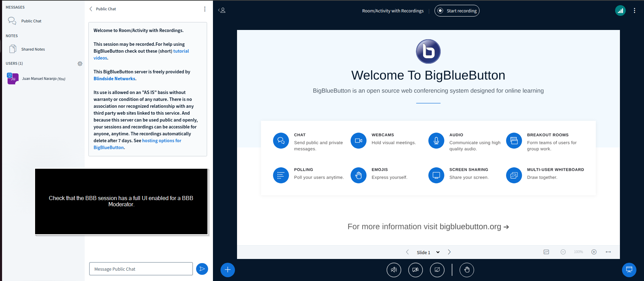Open the Slide 1 selector dropdown
The width and height of the screenshot is (644, 281).
tap(428, 252)
